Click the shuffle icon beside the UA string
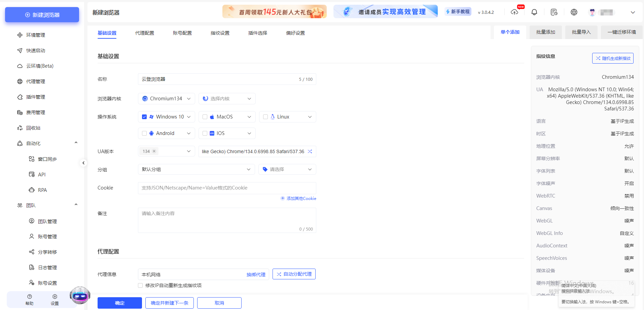 [x=310, y=151]
